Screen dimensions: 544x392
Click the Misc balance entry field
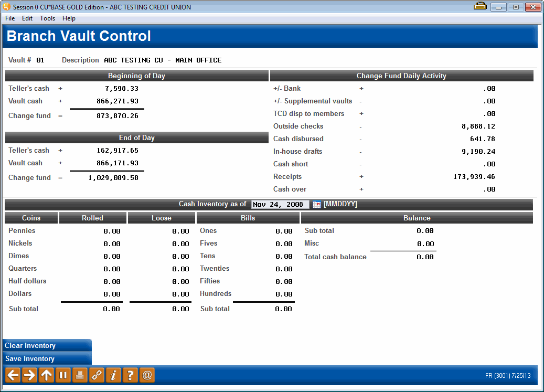(x=420, y=243)
